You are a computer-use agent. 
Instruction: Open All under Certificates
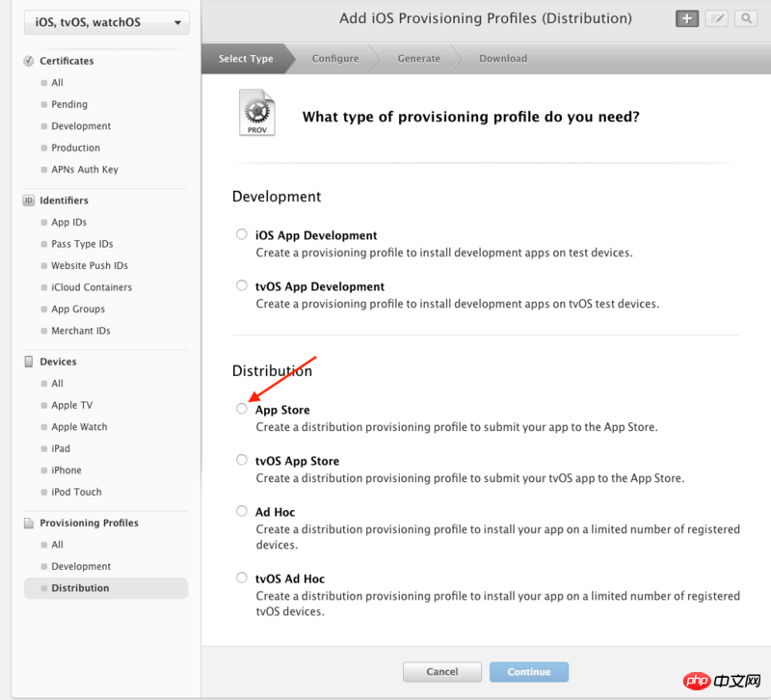(58, 83)
